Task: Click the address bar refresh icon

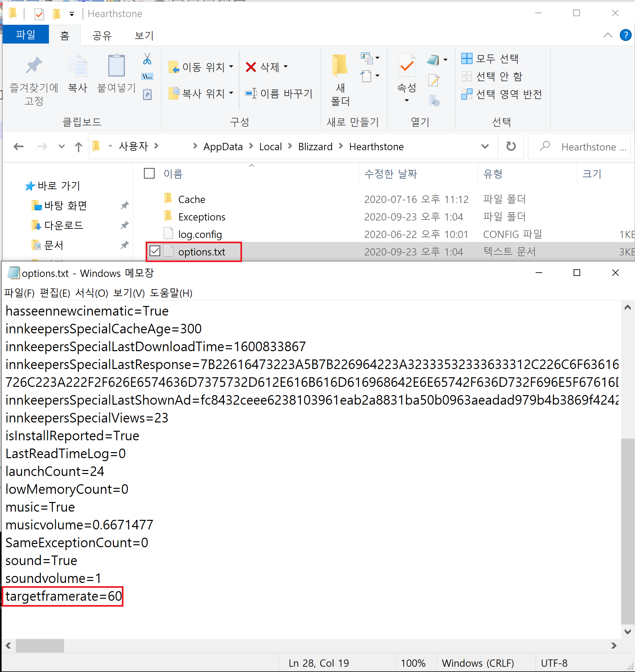Action: pyautogui.click(x=511, y=147)
